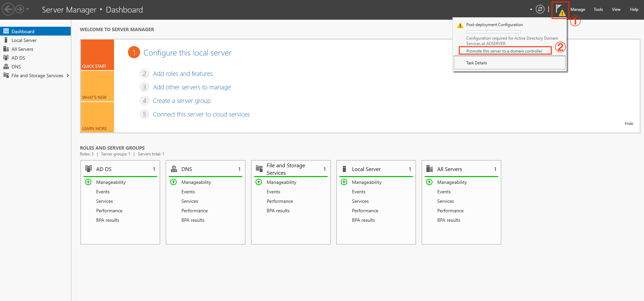Open the notifications flag with warning
The image size is (644, 301).
click(x=560, y=10)
